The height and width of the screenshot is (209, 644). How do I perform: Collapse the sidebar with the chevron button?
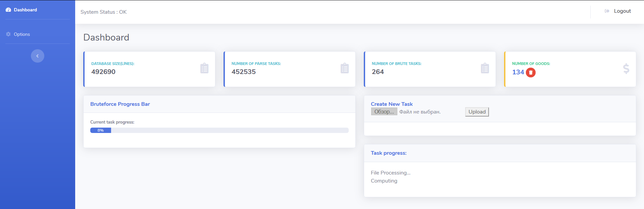point(38,56)
